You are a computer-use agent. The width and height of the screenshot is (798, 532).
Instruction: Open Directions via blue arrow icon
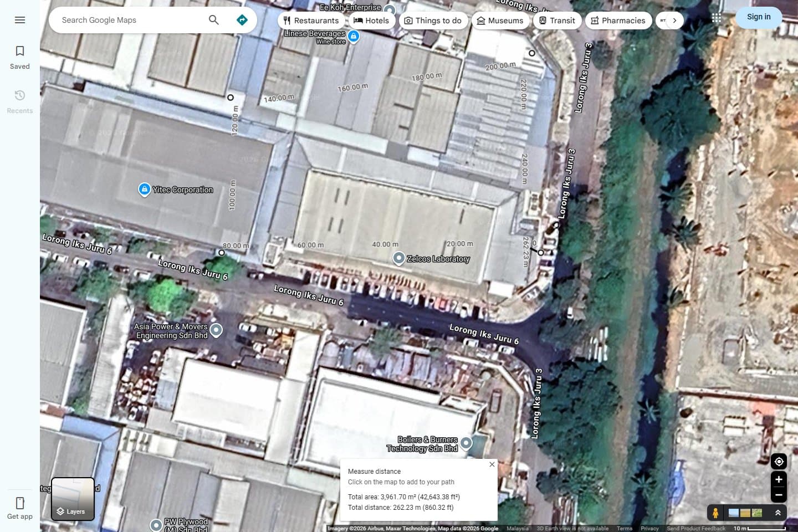click(242, 20)
